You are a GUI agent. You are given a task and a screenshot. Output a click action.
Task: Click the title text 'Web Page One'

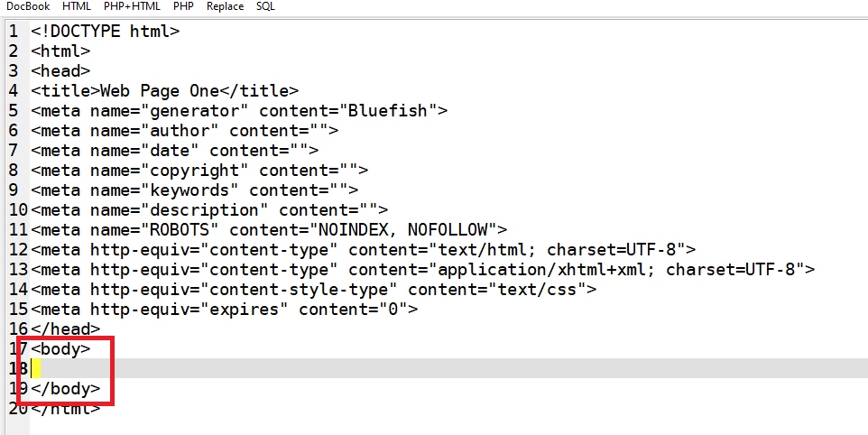point(160,90)
